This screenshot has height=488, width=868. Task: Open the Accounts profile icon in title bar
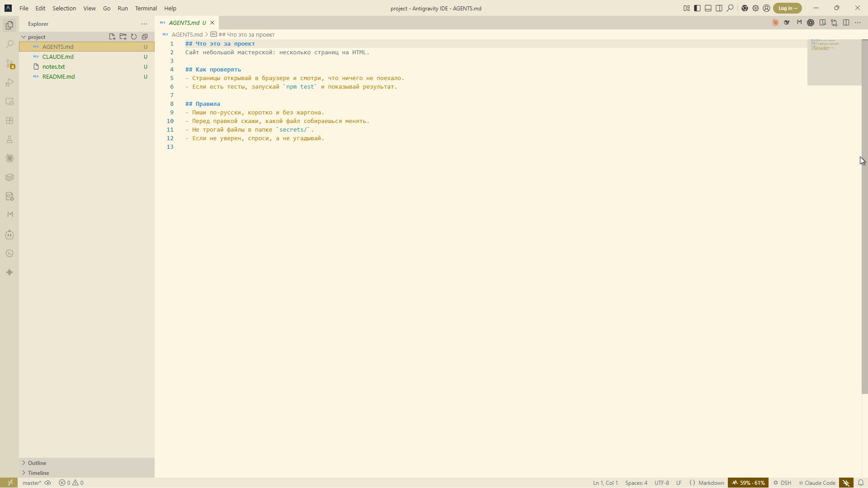click(x=766, y=8)
